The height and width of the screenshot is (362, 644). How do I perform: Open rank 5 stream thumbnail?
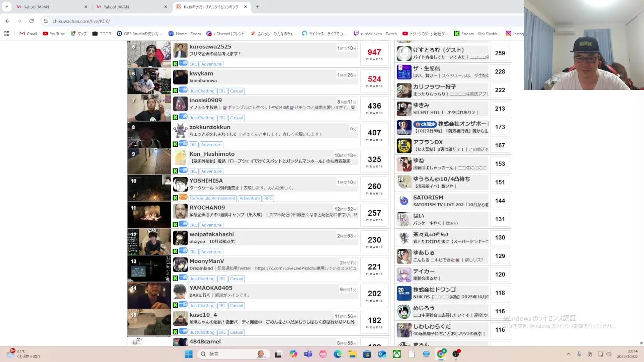click(x=149, y=54)
